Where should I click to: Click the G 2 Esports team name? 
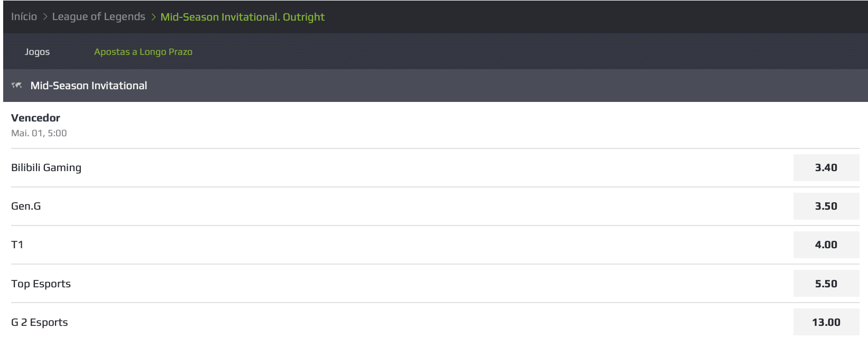click(x=40, y=322)
